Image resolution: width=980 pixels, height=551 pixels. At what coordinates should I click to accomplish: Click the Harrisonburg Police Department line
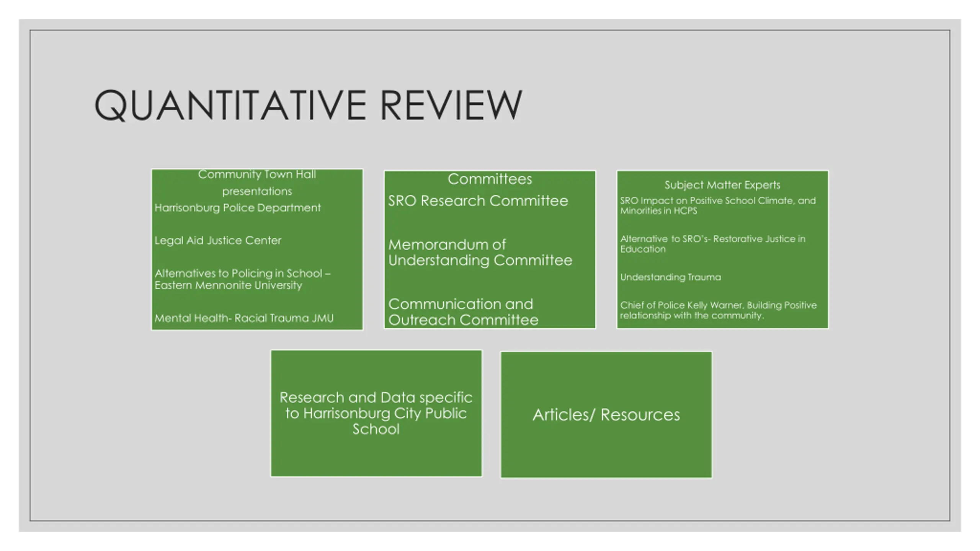(x=237, y=208)
